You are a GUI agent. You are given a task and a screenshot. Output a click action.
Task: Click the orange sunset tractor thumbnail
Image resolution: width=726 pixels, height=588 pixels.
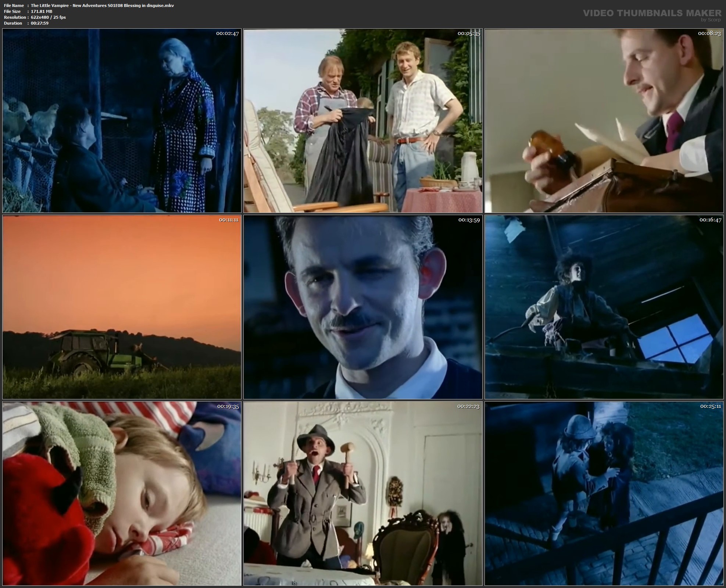click(x=122, y=307)
